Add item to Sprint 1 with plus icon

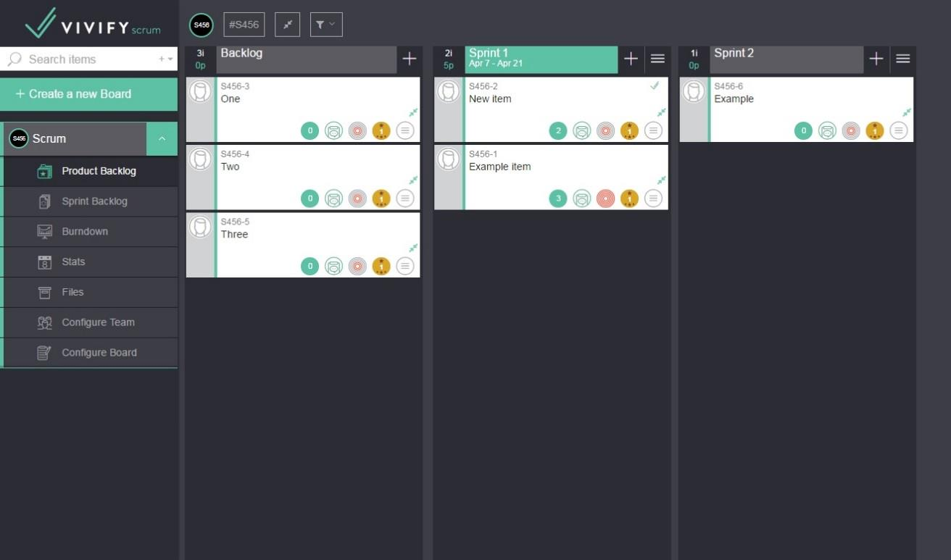[x=631, y=59]
